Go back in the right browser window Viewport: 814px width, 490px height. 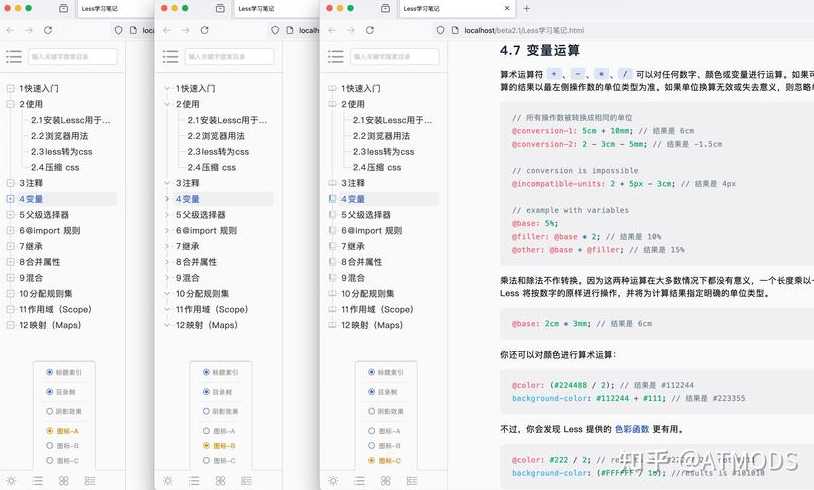tap(332, 31)
